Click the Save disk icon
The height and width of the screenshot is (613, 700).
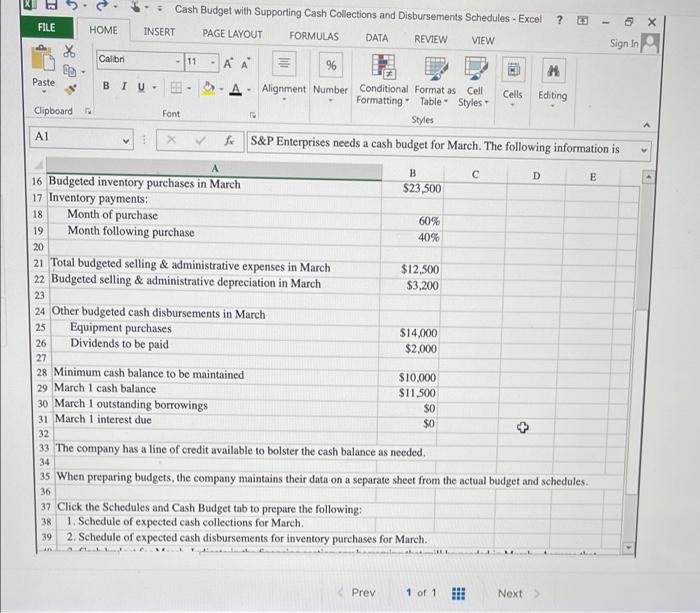[x=51, y=4]
